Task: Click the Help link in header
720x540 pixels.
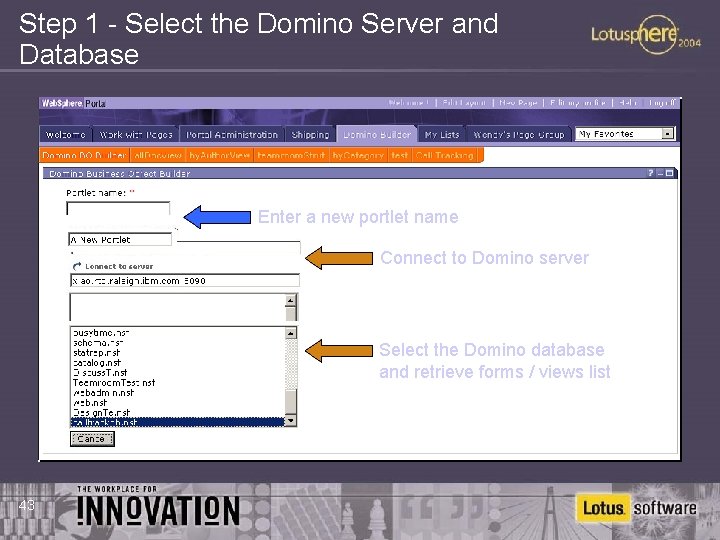Action: pos(628,103)
